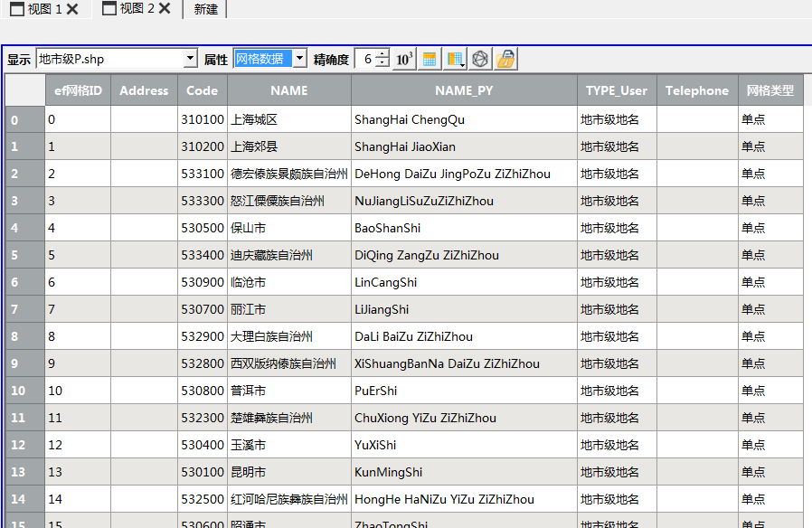The width and height of the screenshot is (812, 528).
Task: Click the window icon on 视图 2 tab
Action: coord(109,9)
